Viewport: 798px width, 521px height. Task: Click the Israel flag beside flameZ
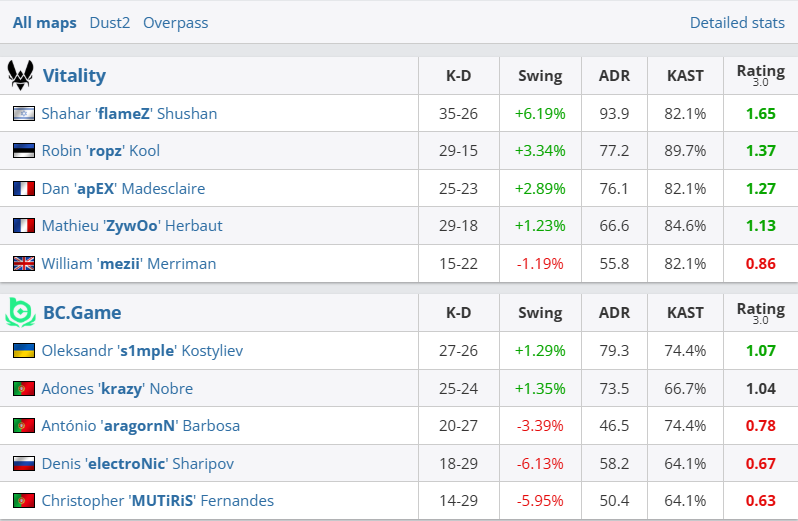tap(24, 114)
